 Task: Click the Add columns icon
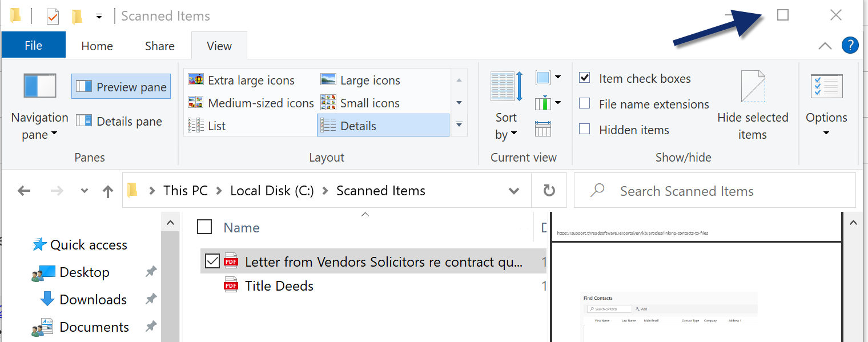pyautogui.click(x=542, y=103)
